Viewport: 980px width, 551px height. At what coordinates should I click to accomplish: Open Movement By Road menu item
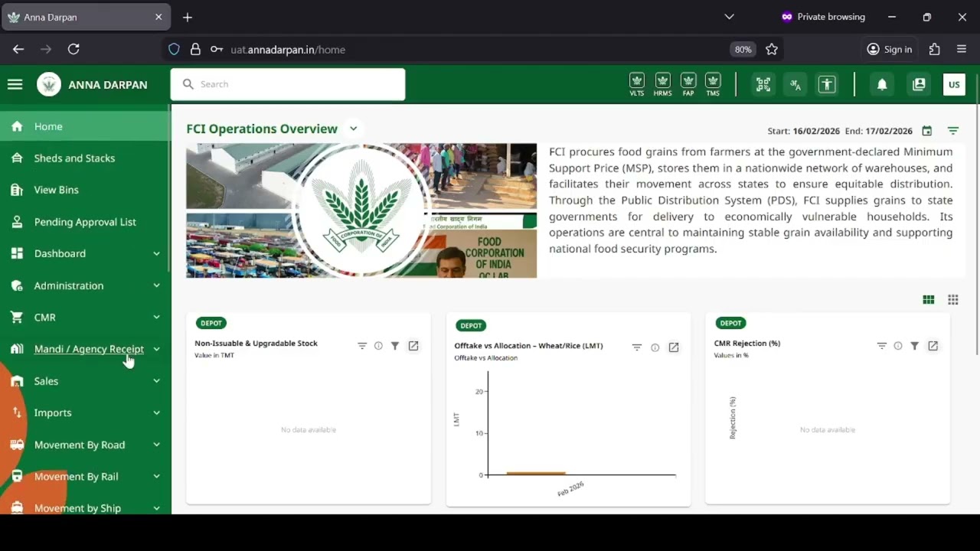point(84,445)
